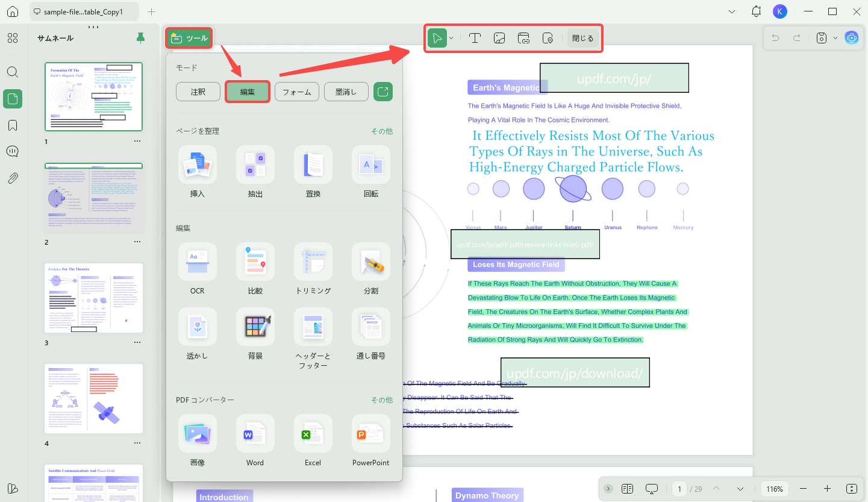Open options menu for page 4 thumbnail
Viewport: 868px width, 502px height.
[x=137, y=443]
